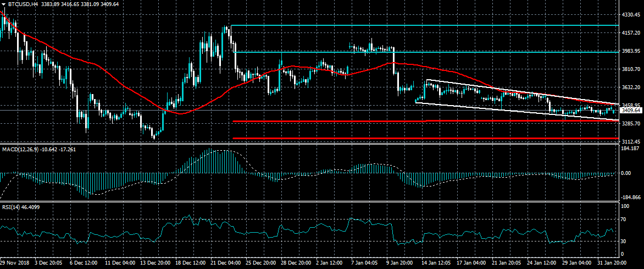Click the 184.187 MACD scale value
The image size is (644, 269).
(x=631, y=148)
